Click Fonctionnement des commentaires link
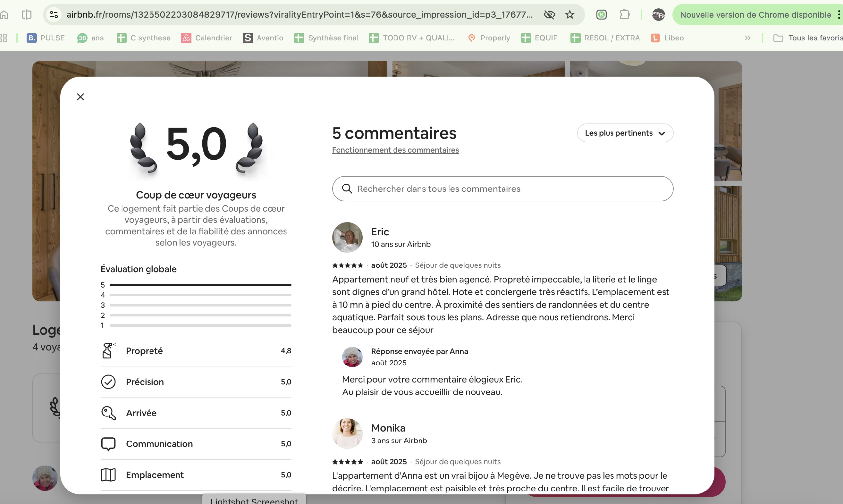Screen dimensions: 843x504 395,150
